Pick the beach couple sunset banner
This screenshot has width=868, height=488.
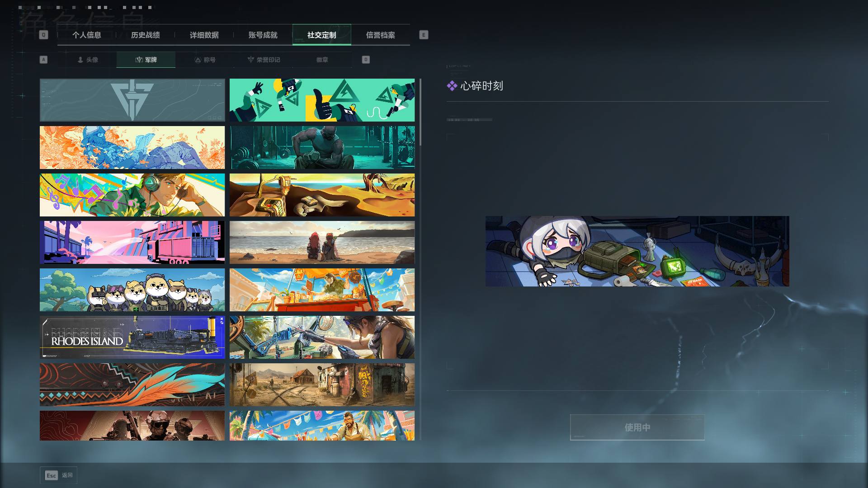click(322, 243)
